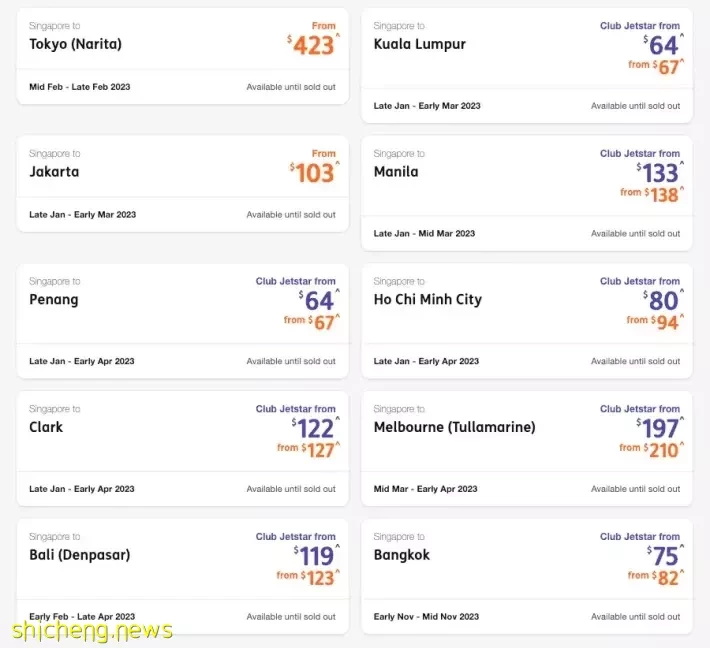This screenshot has width=710, height=648.
Task: Click the Jakarta $103 price
Action: (x=315, y=173)
